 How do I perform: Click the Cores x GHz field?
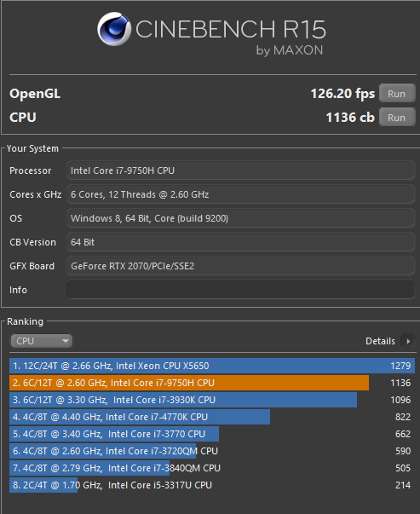pos(240,194)
